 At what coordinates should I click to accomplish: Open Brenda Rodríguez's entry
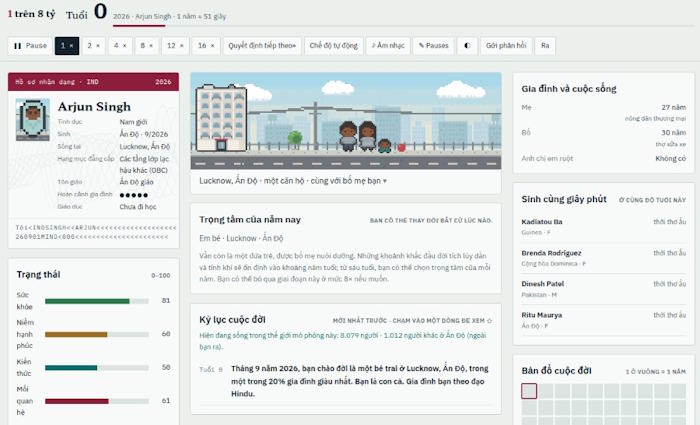tap(604, 258)
